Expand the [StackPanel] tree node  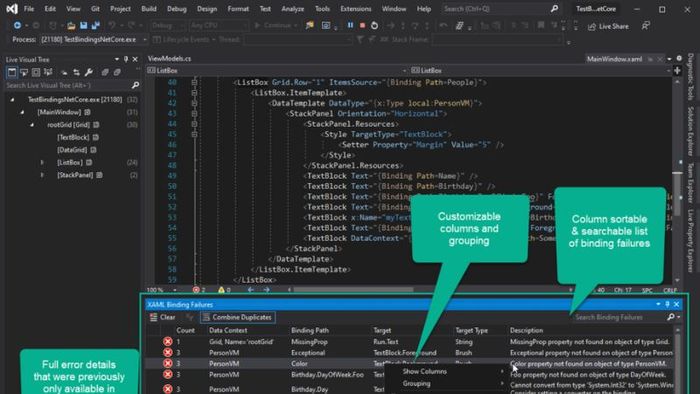coord(42,175)
